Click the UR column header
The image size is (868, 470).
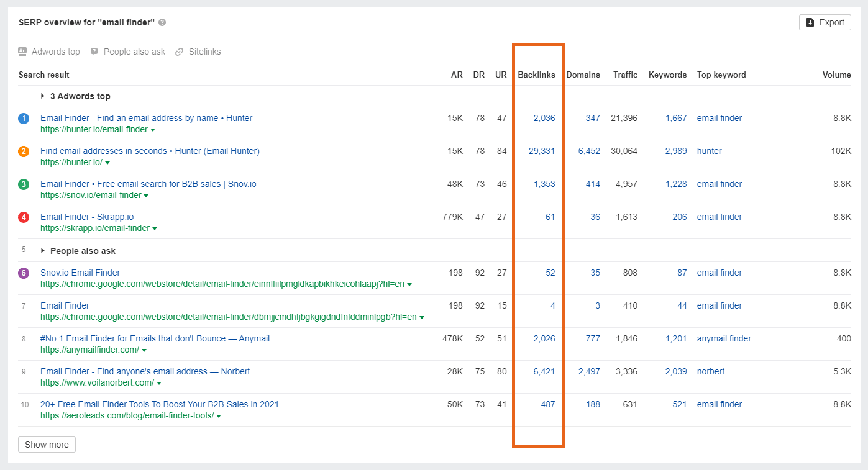tap(501, 75)
